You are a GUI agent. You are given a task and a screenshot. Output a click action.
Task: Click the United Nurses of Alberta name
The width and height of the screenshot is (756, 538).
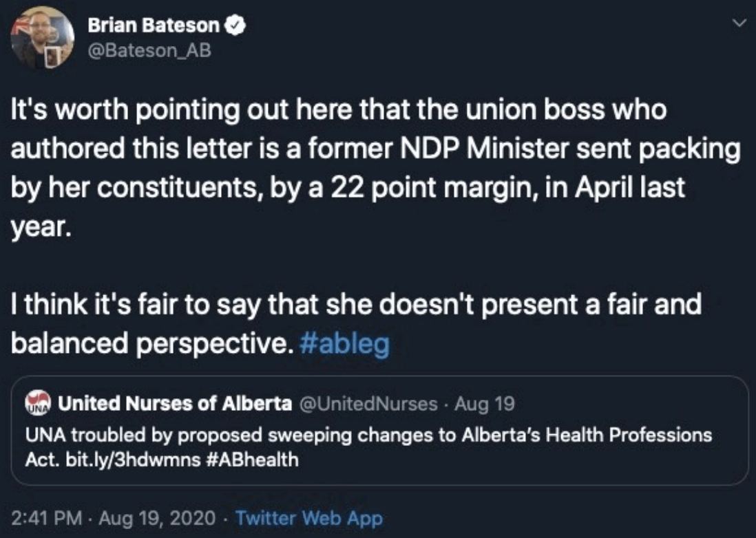pyautogui.click(x=175, y=404)
